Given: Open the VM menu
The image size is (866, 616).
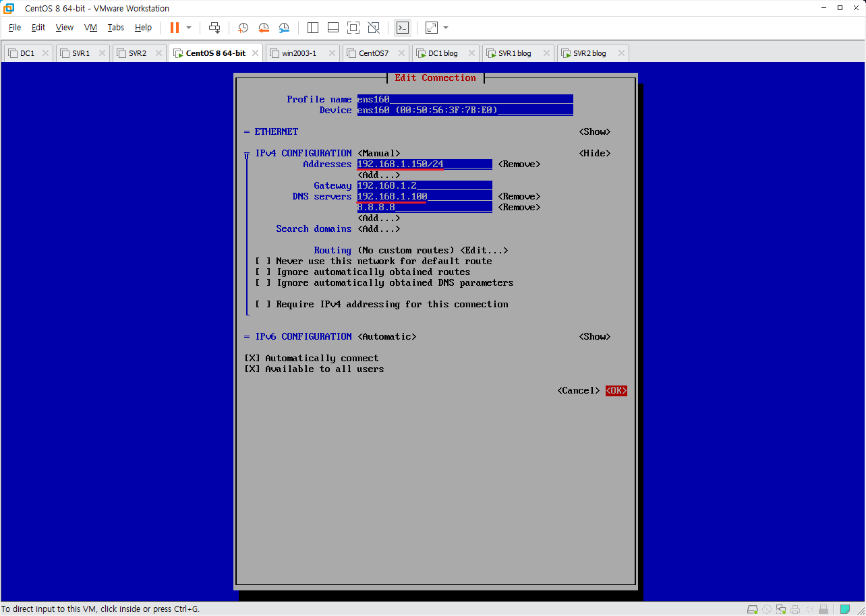Looking at the screenshot, I should coord(90,28).
